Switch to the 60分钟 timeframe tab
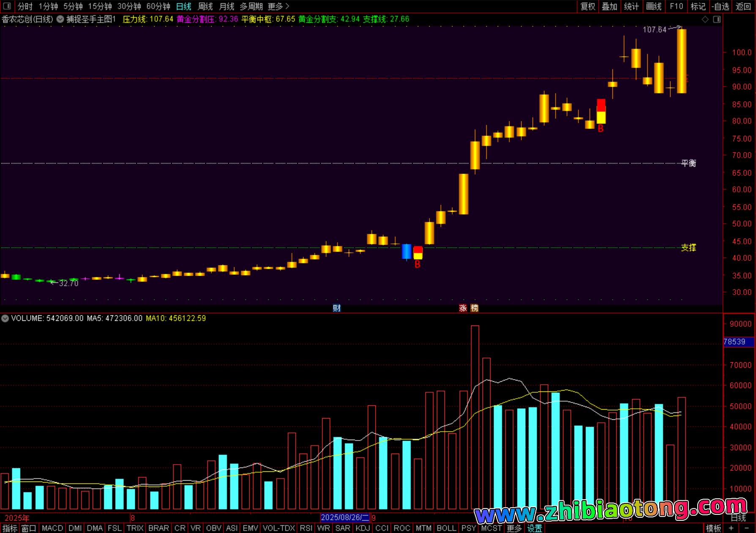This screenshot has width=756, height=533. (x=158, y=6)
